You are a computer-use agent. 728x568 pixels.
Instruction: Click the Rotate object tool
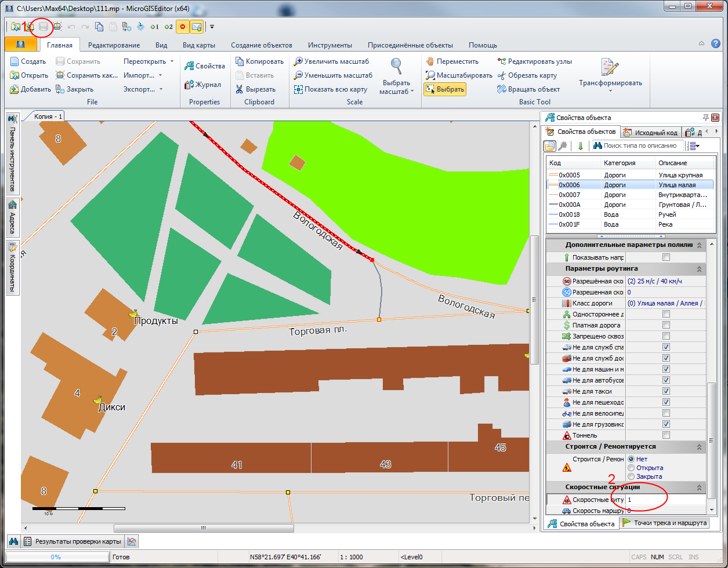tap(528, 89)
